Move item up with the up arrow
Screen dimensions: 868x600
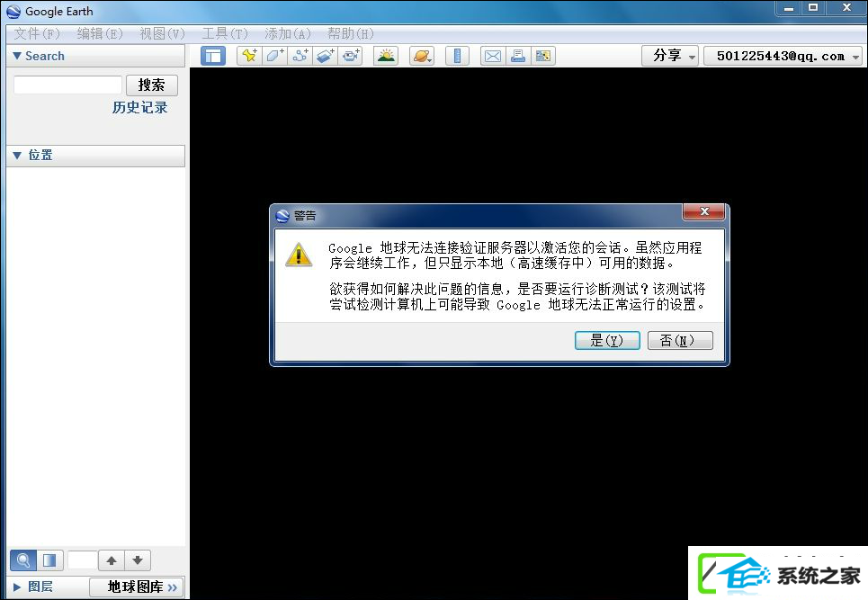pyautogui.click(x=112, y=560)
